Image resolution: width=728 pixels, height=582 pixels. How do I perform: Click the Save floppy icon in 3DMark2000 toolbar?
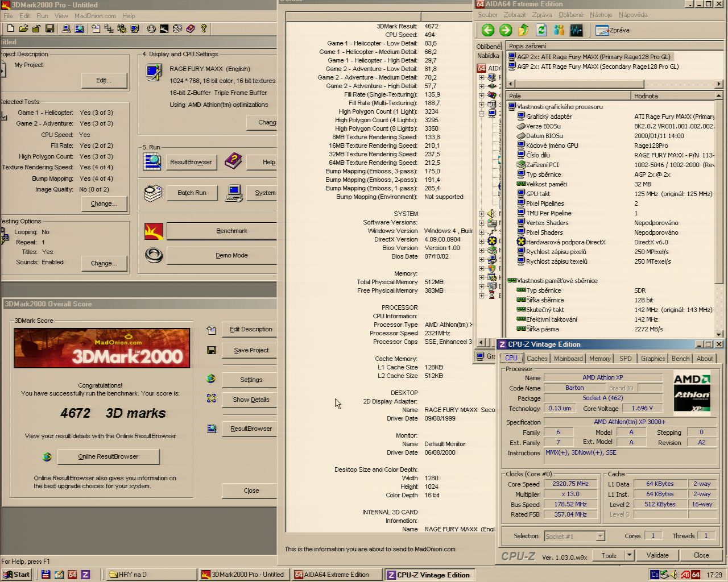click(x=49, y=28)
